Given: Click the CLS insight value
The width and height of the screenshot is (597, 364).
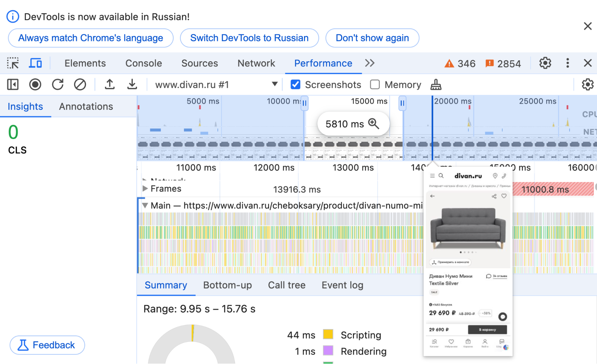Looking at the screenshot, I should (13, 132).
